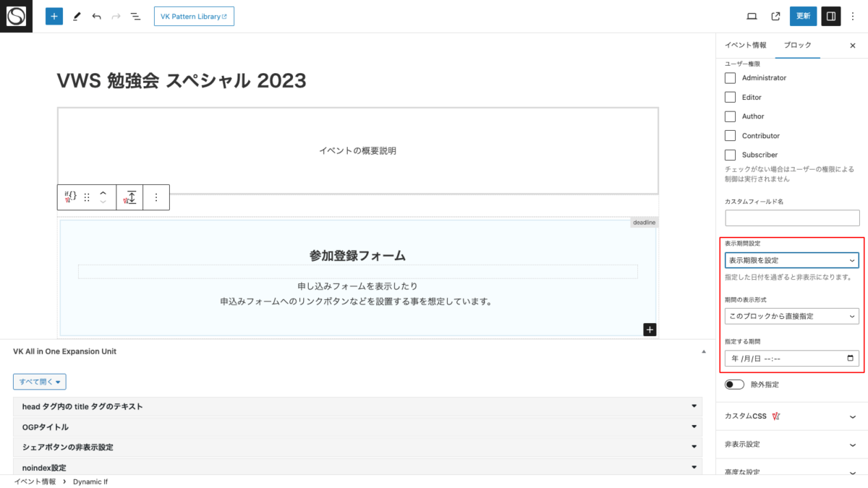868x488 pixels.
Task: Check the Administrator user permission checkbox
Action: click(730, 77)
